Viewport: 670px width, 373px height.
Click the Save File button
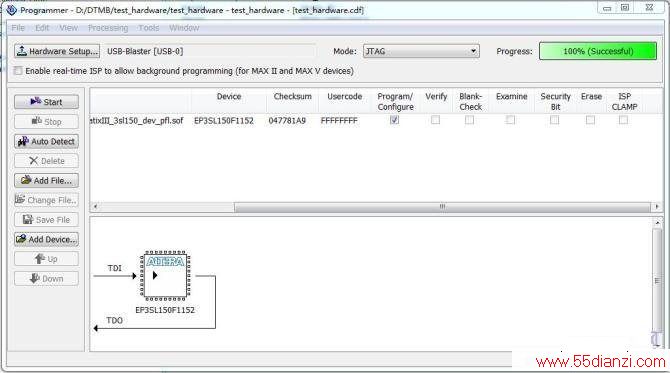pyautogui.click(x=46, y=220)
